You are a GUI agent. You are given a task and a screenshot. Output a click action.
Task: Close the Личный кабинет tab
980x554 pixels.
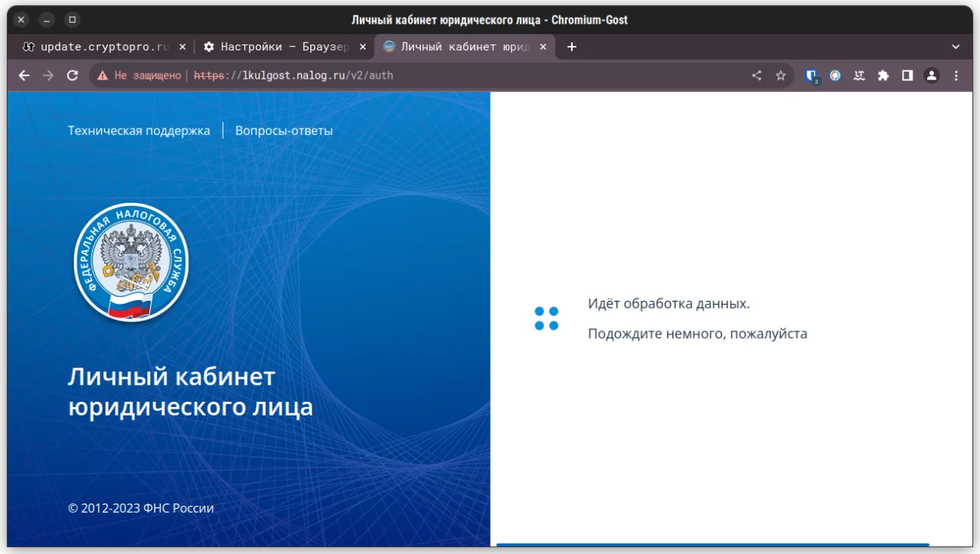pyautogui.click(x=544, y=47)
